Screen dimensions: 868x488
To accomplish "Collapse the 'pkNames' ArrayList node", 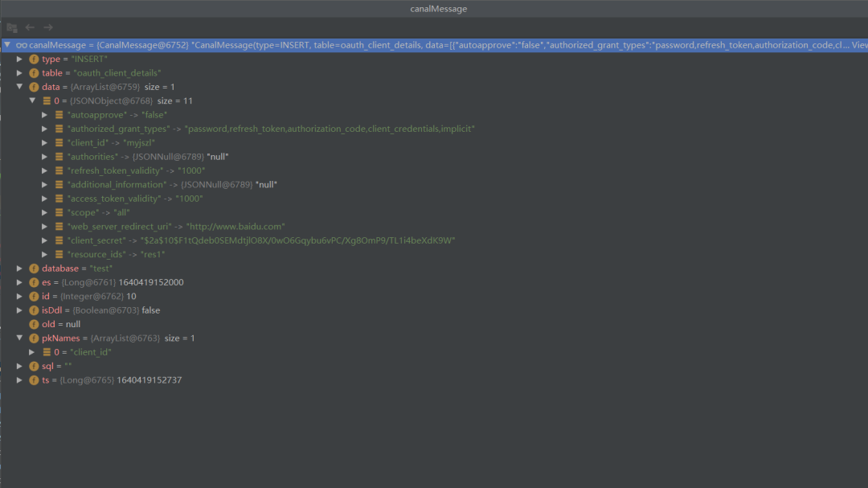I will (19, 338).
